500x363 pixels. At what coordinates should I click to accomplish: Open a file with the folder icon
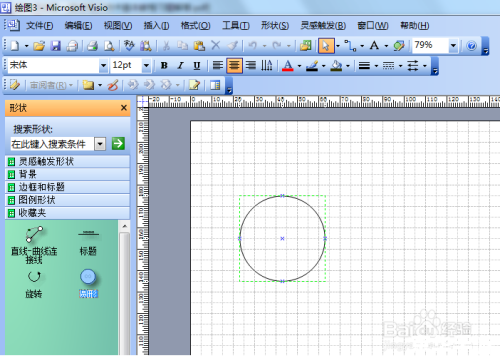coord(39,46)
